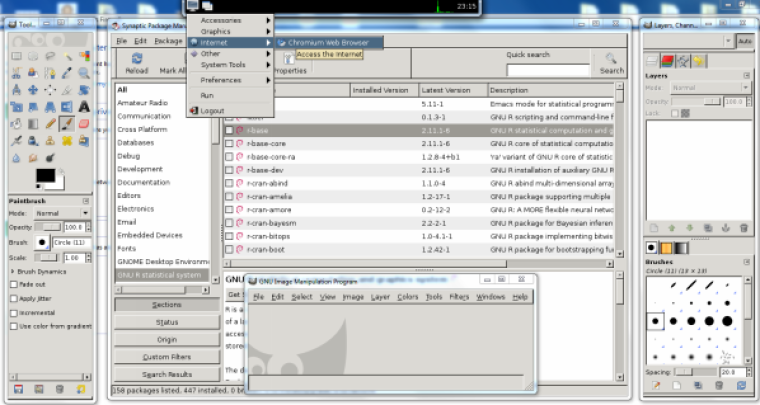Open the Filters menu in GIMP window
This screenshot has width=760, height=405.
[459, 297]
